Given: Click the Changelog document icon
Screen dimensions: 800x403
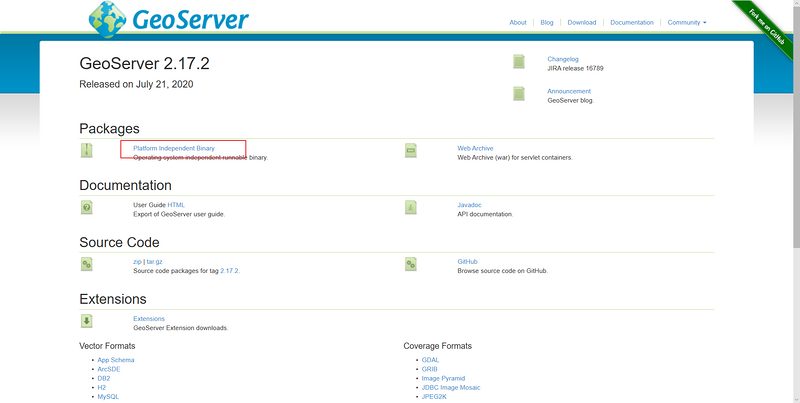Looking at the screenshot, I should pyautogui.click(x=519, y=61).
